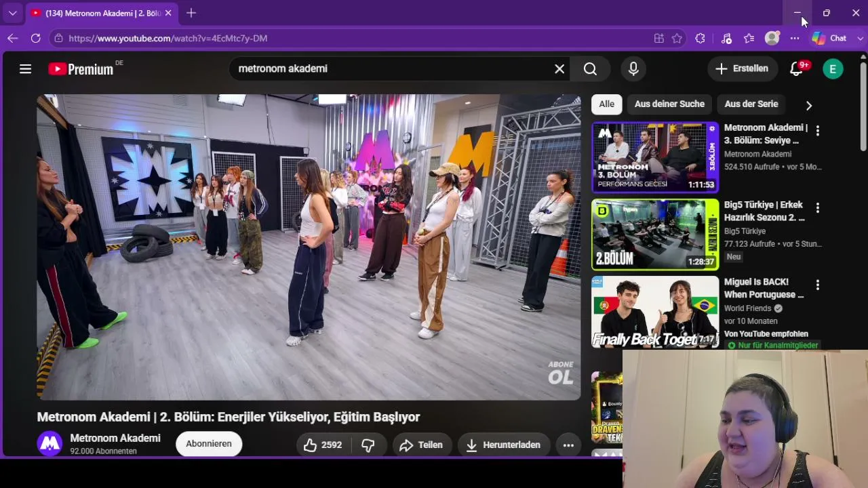The image size is (868, 488).
Task: Open Metronom Akademi channel name link
Action: click(x=115, y=438)
